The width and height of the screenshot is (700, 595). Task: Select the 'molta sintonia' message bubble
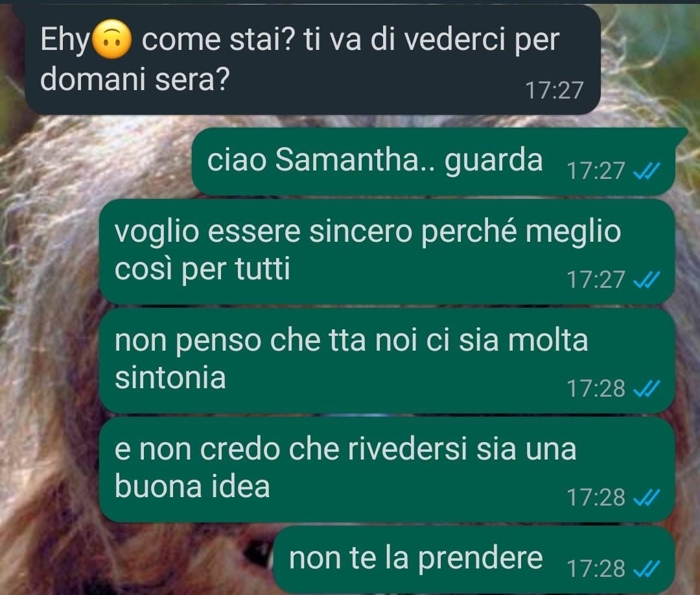tap(386, 360)
